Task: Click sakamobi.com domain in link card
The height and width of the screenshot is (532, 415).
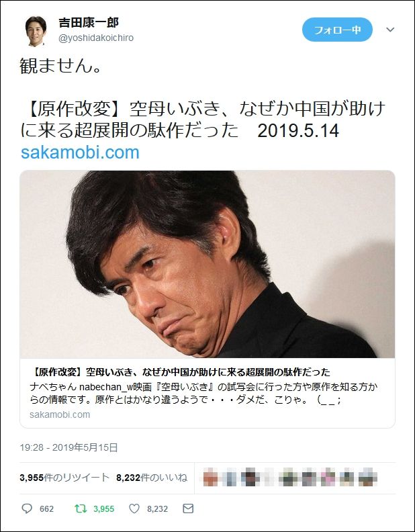Action: click(60, 414)
